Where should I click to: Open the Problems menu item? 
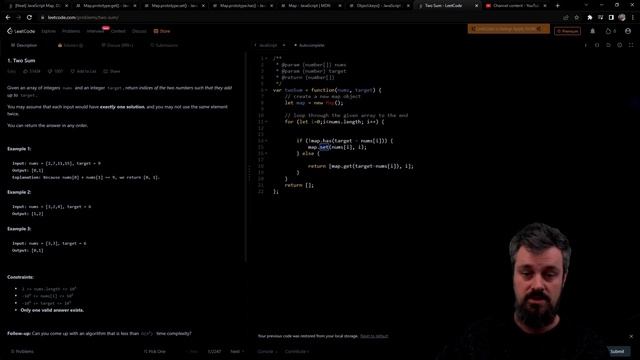71,31
